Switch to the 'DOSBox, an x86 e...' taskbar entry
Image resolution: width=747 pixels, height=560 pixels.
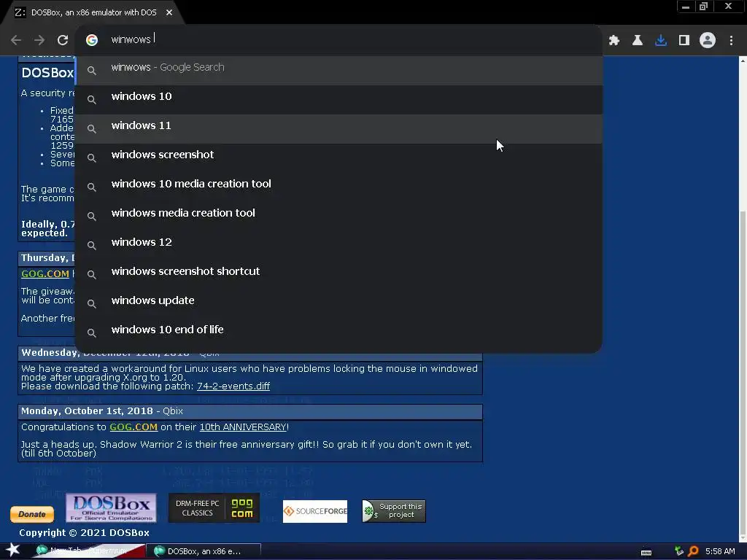(x=204, y=551)
